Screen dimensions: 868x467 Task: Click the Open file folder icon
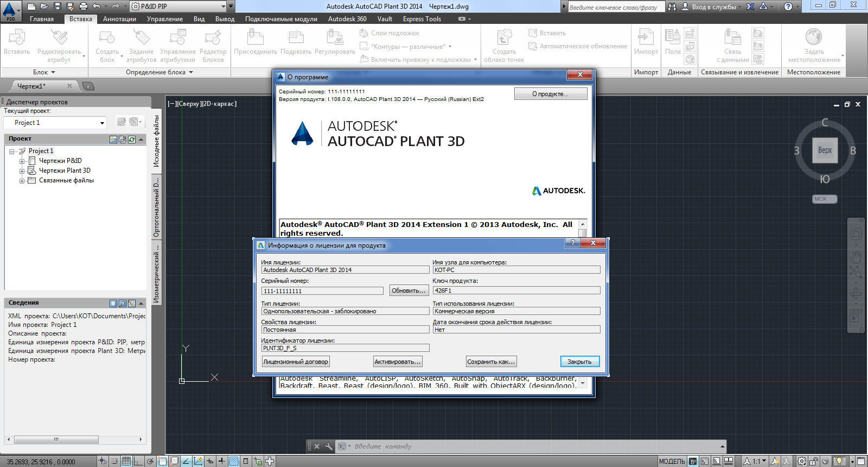tap(44, 7)
